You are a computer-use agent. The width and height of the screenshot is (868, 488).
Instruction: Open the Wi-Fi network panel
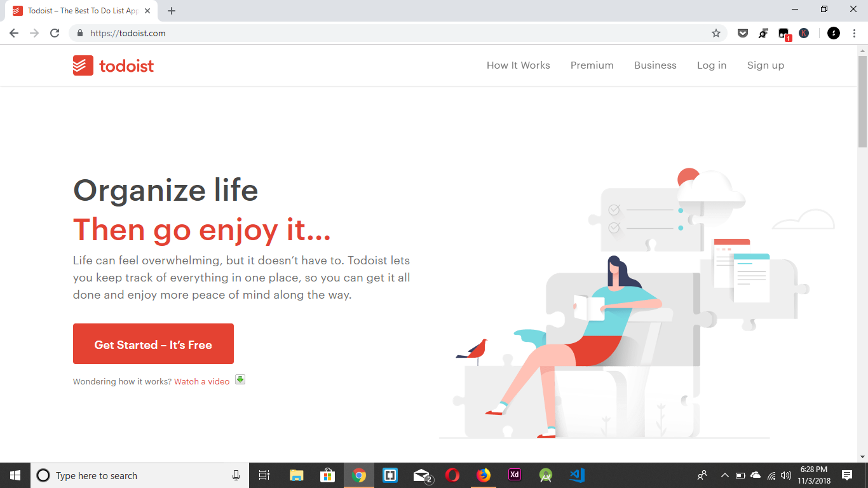pos(771,475)
